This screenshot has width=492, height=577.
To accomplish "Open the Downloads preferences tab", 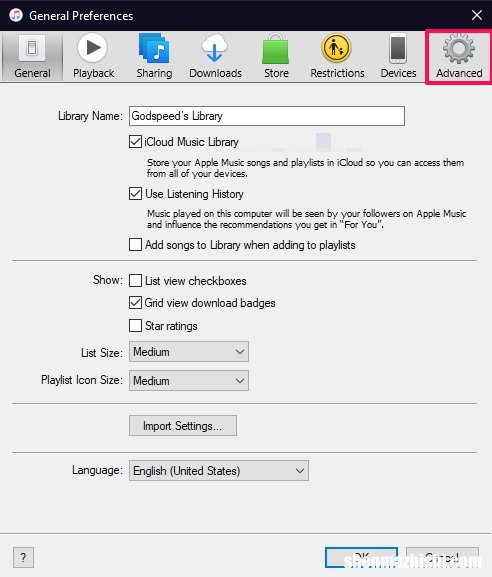I will pyautogui.click(x=215, y=56).
